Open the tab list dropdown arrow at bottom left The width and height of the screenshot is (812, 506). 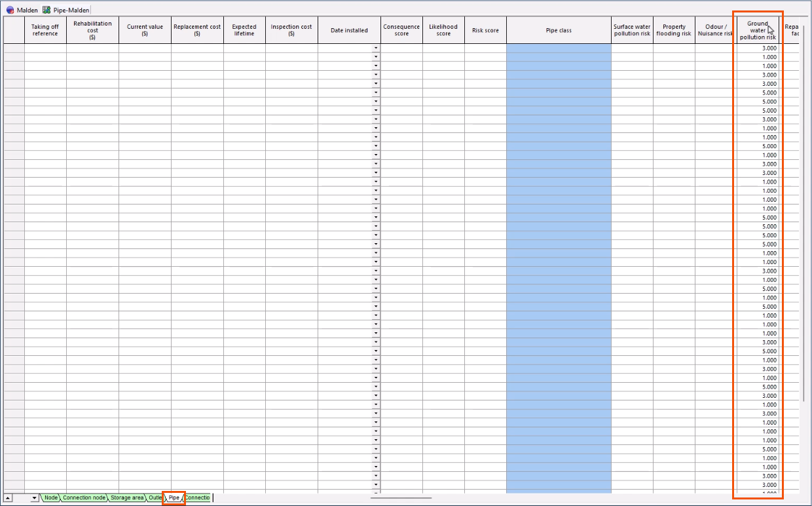tap(35, 498)
